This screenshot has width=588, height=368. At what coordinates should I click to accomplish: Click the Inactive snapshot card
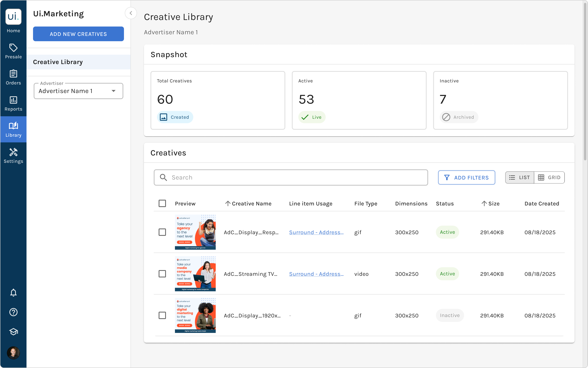[x=500, y=100]
